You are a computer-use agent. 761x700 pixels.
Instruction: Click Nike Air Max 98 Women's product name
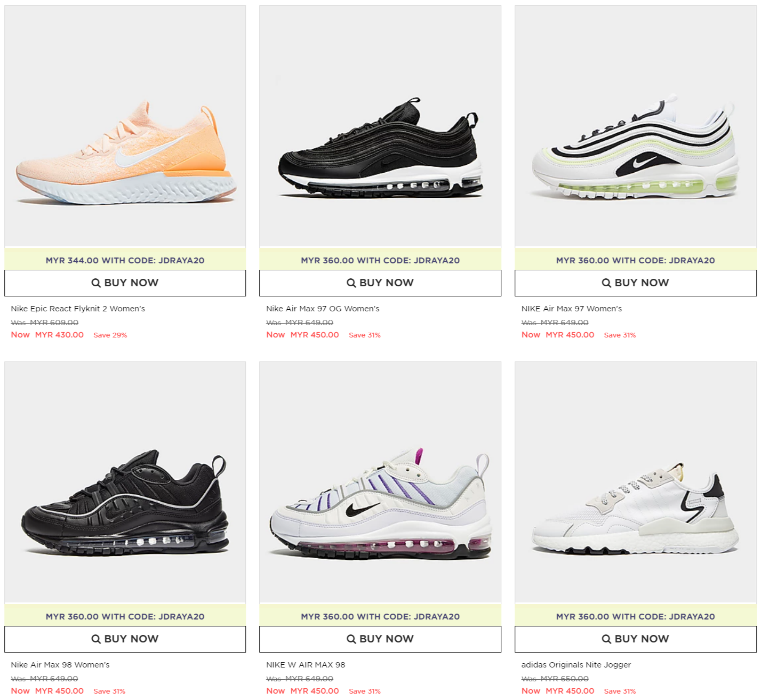point(60,665)
